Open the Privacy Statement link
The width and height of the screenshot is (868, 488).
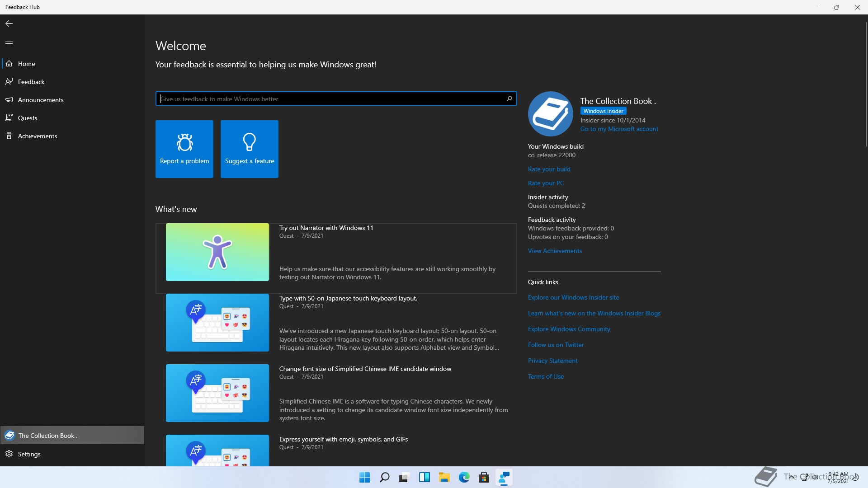click(x=552, y=361)
